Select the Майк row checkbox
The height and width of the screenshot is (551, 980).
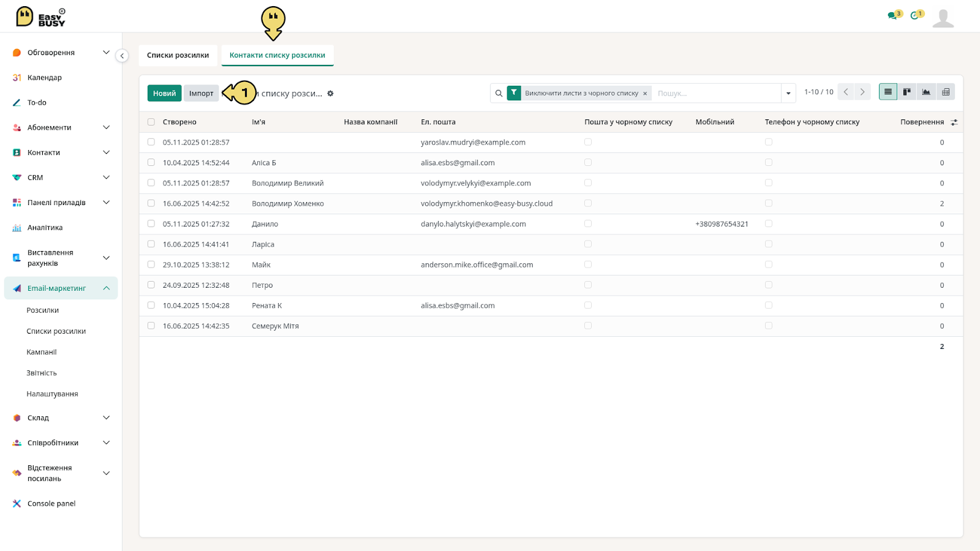151,264
